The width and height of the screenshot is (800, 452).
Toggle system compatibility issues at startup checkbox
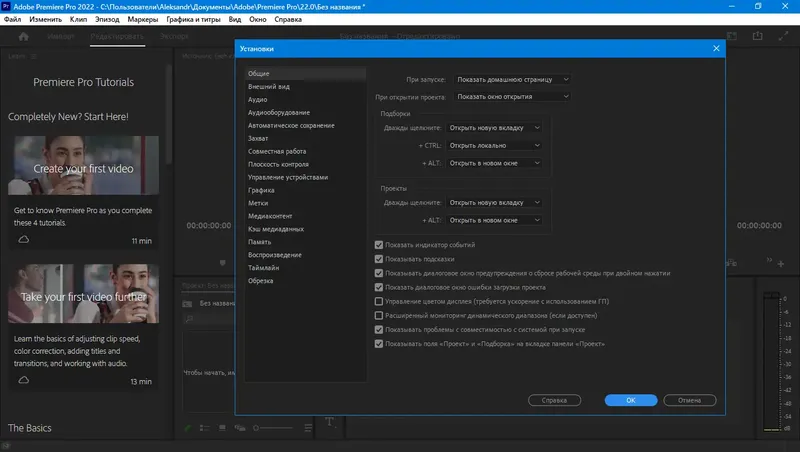[379, 330]
